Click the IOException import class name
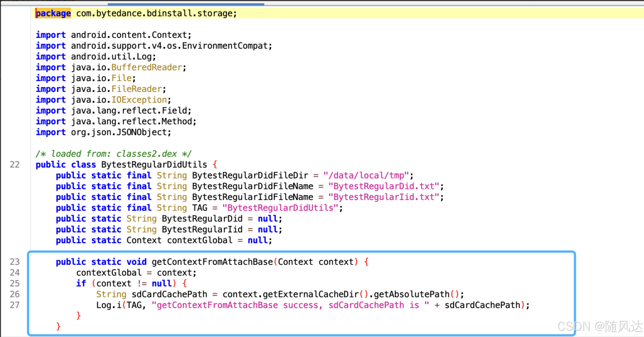The image size is (644, 337). (x=139, y=100)
